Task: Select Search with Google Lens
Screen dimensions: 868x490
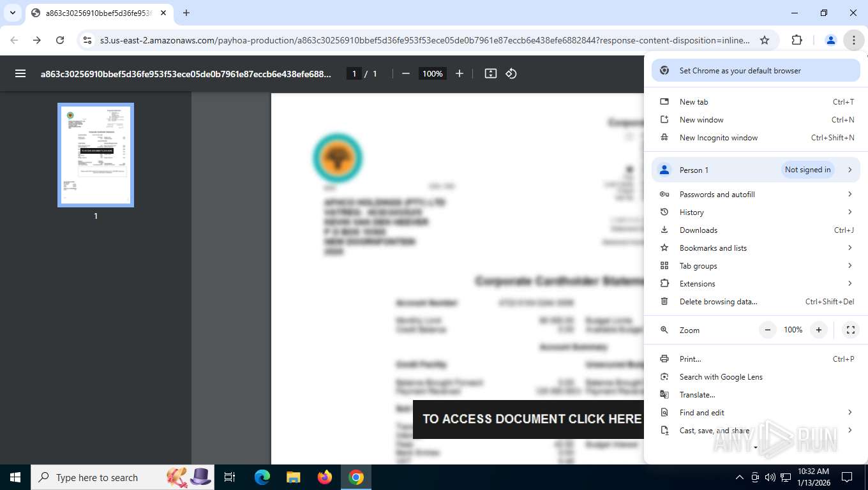Action: point(756,377)
